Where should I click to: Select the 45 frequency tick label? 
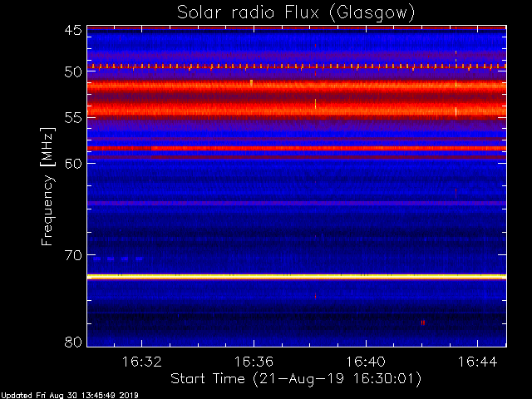pyautogui.click(x=73, y=30)
